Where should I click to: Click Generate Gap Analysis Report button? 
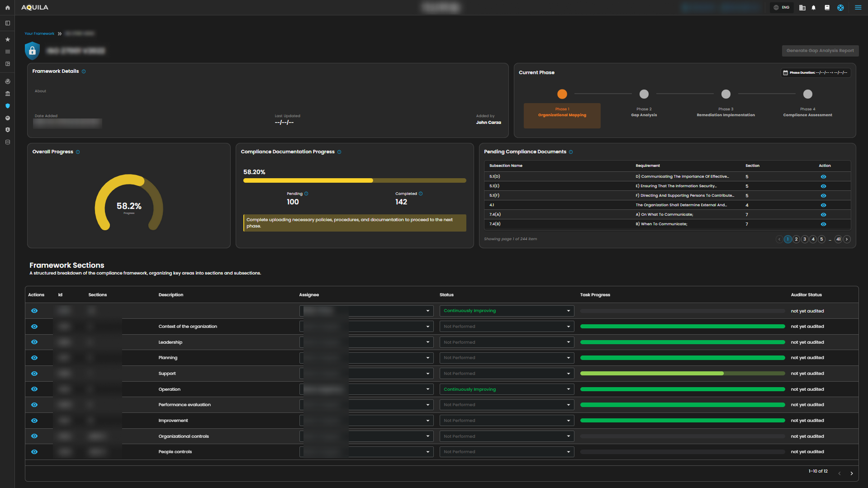pos(820,51)
